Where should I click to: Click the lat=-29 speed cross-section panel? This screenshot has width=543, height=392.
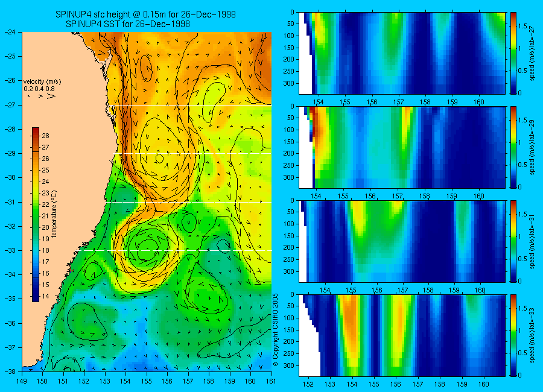click(x=402, y=147)
